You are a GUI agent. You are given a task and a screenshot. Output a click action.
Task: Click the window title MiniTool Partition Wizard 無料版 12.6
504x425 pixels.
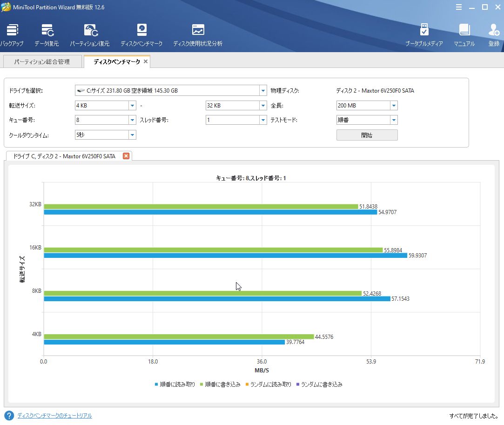[x=59, y=7]
